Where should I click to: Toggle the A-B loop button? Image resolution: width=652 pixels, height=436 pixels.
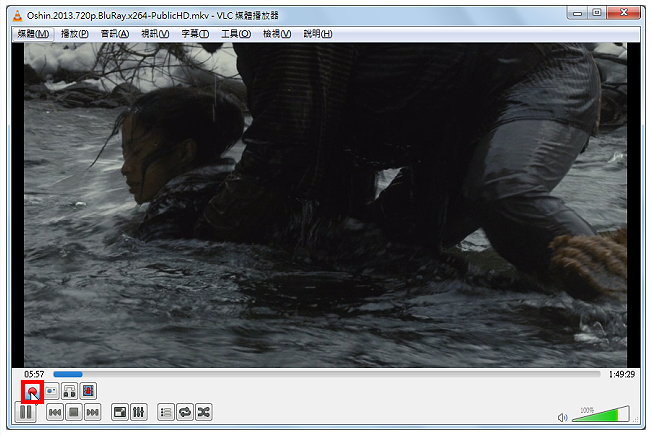[x=69, y=391]
